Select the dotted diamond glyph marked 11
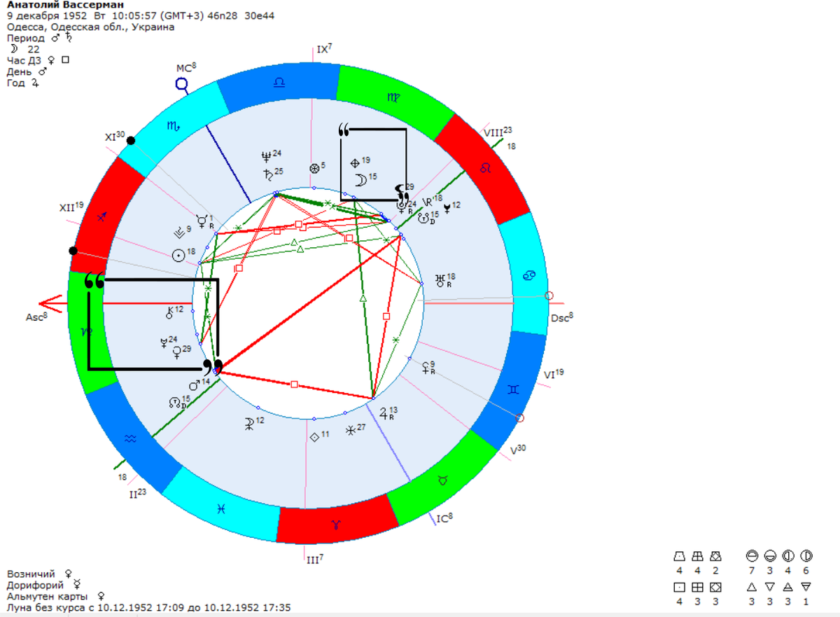The height and width of the screenshot is (617, 840). click(314, 437)
